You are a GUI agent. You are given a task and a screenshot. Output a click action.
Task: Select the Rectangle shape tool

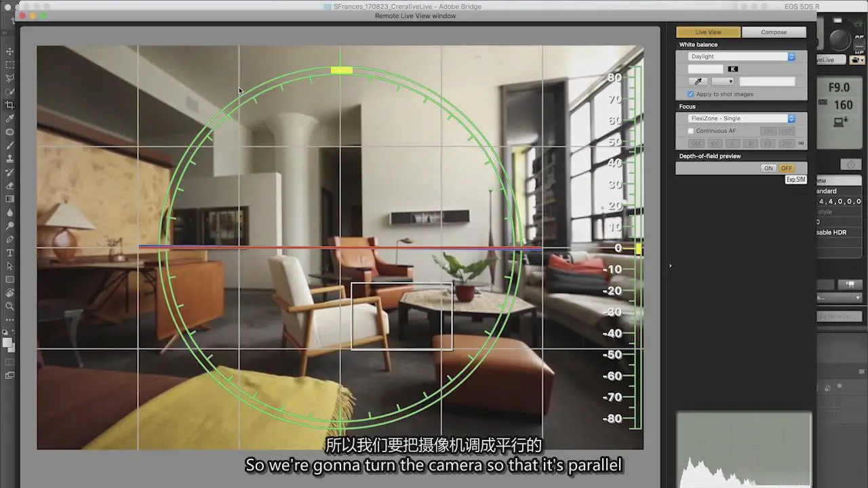tap(9, 279)
